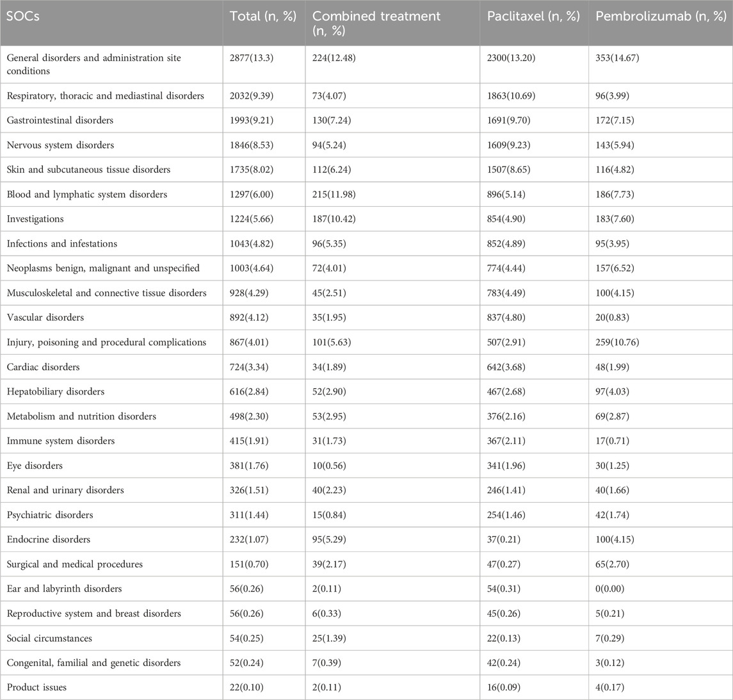733x700 pixels.
Task: Click the combined value 224(12.48)
Action: coord(334,58)
